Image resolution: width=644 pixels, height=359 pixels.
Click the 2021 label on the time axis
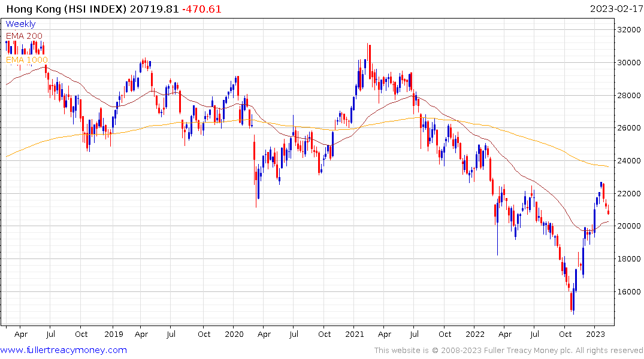point(355,334)
